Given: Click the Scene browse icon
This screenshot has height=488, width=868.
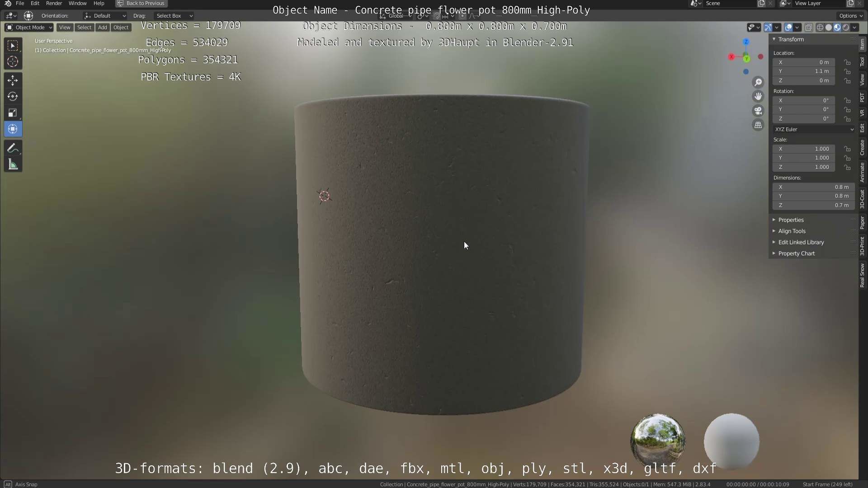Looking at the screenshot, I should pyautogui.click(x=696, y=3).
